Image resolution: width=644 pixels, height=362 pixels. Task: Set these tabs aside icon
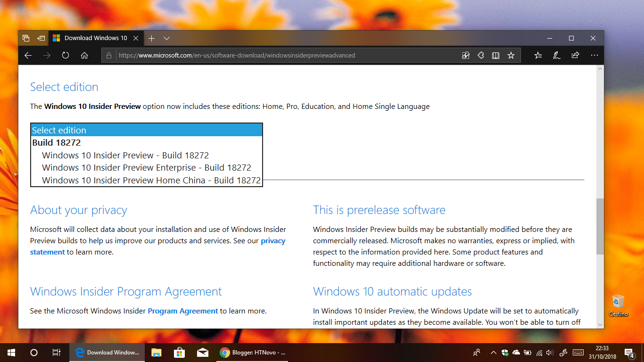tap(41, 38)
